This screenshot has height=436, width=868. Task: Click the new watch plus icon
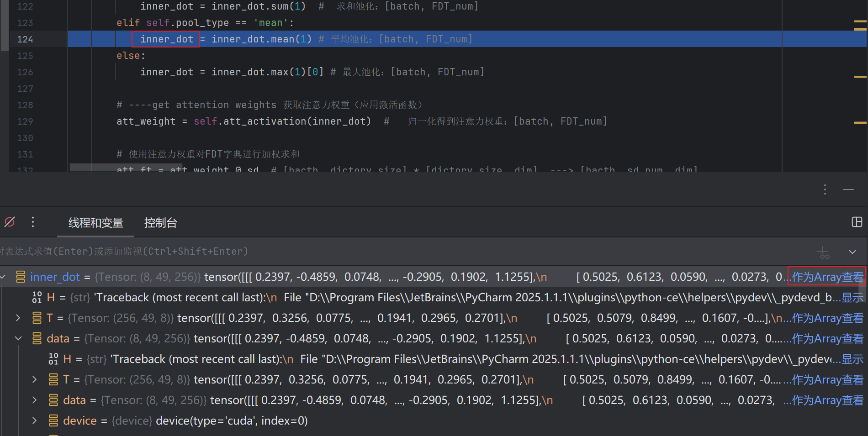pyautogui.click(x=823, y=252)
